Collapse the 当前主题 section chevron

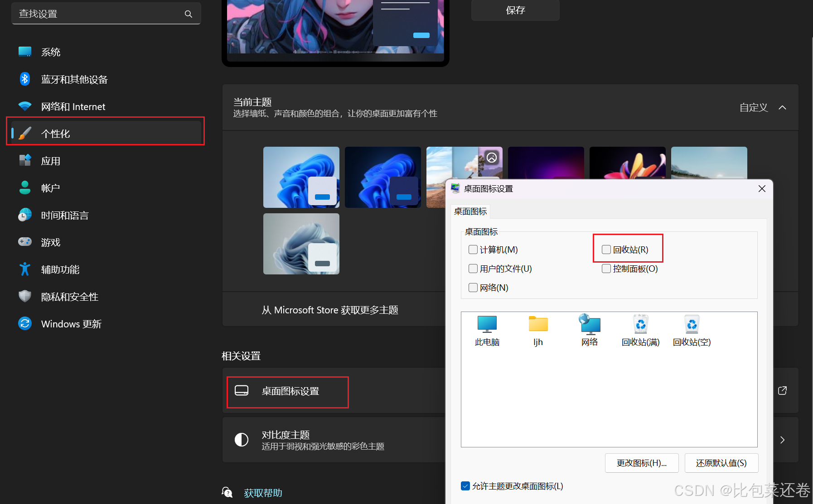[x=782, y=107]
